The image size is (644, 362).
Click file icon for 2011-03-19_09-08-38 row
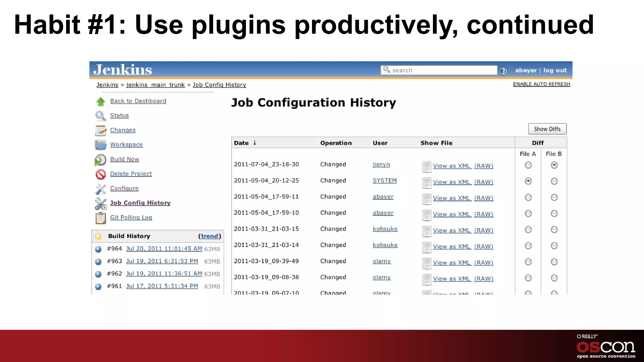(x=427, y=279)
